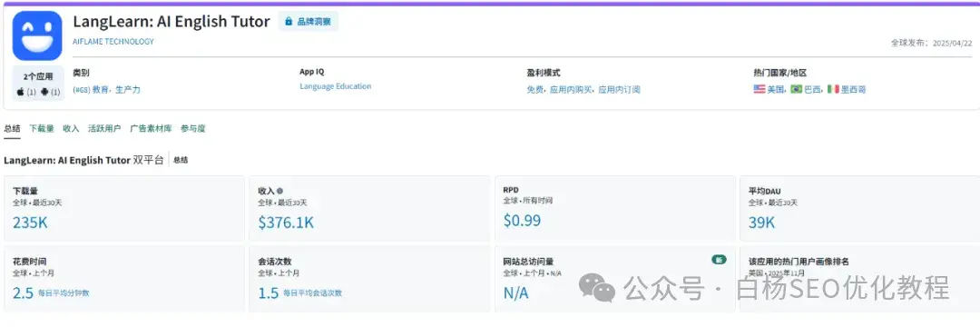Screen dimensions: 980x327
Task: Click the 2个应用 label under app icon
Action: click(x=37, y=76)
